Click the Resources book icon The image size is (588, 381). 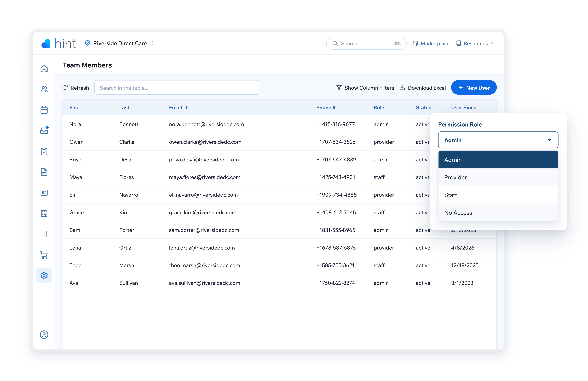tap(459, 43)
